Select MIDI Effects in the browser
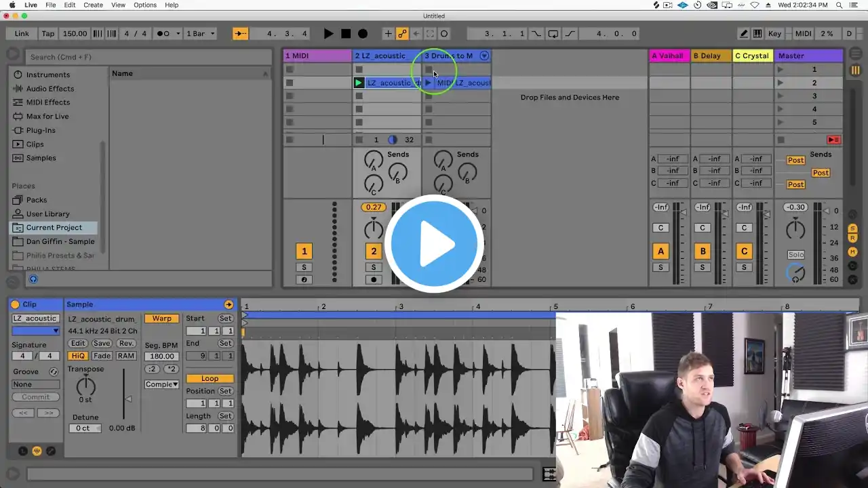Image resolution: width=868 pixels, height=488 pixels. coord(47,102)
